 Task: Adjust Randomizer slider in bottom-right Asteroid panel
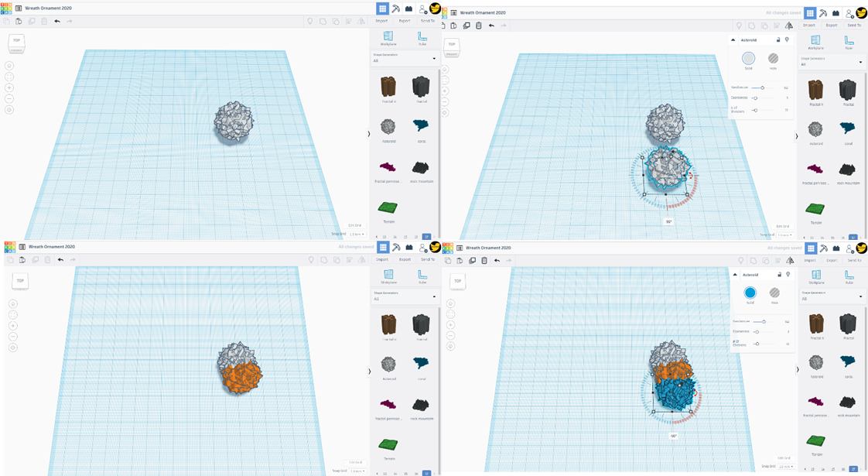pyautogui.click(x=764, y=321)
